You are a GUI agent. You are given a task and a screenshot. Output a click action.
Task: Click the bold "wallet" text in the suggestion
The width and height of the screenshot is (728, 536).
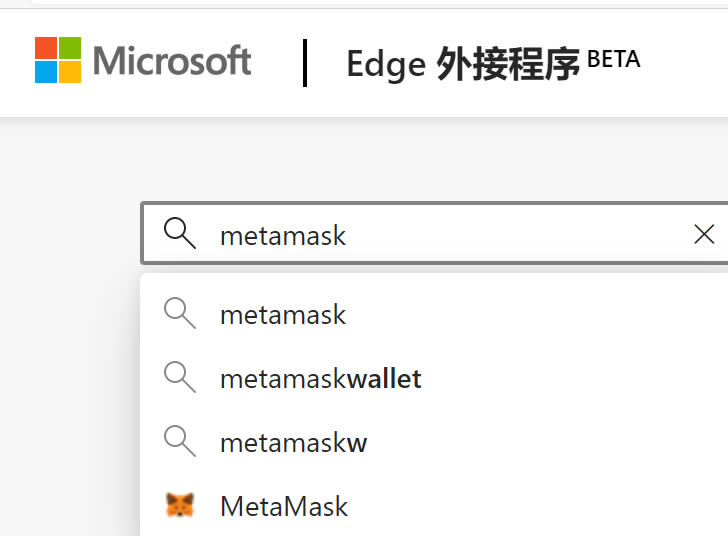(384, 379)
